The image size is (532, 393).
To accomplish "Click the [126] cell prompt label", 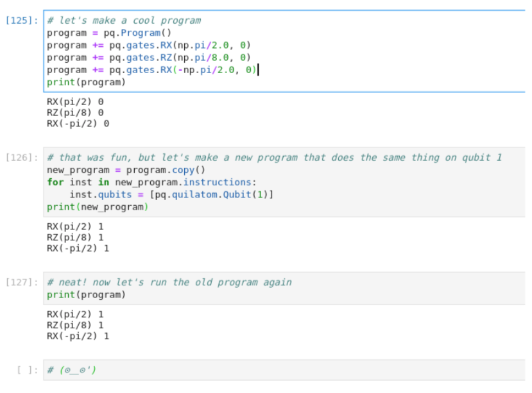I will coord(22,157).
